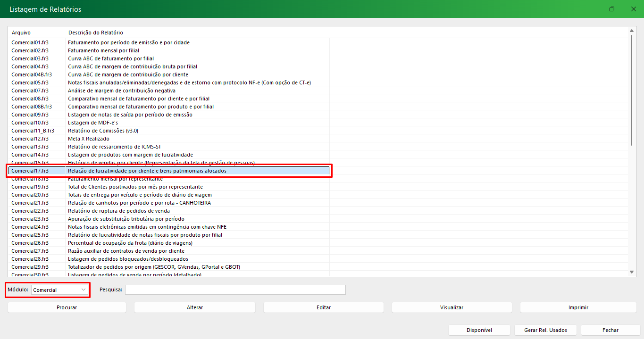This screenshot has width=644, height=339.
Task: Click the Visualizar button
Action: pos(452,307)
